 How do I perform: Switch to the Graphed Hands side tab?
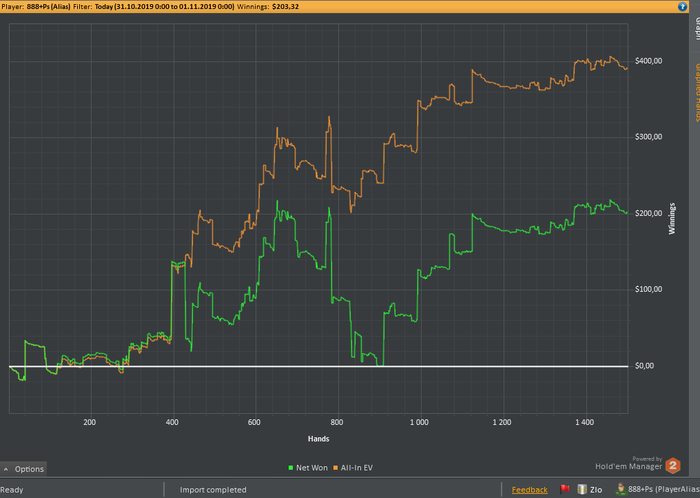pos(696,92)
